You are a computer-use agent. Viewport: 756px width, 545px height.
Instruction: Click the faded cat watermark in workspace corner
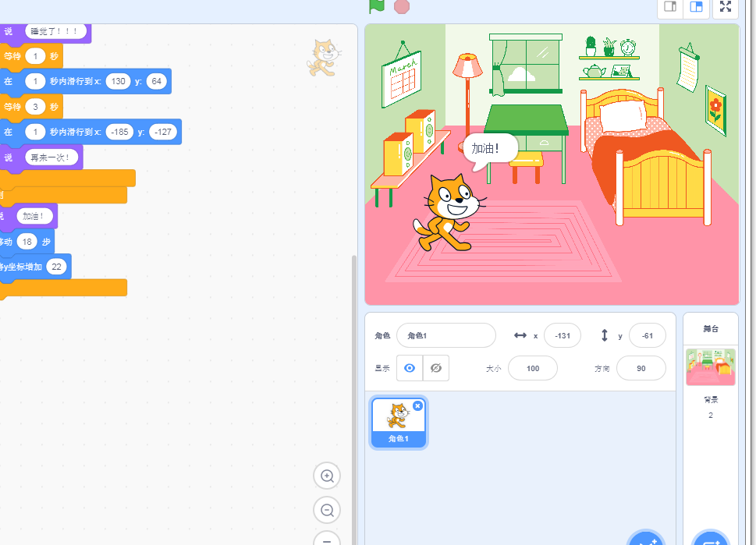click(324, 58)
